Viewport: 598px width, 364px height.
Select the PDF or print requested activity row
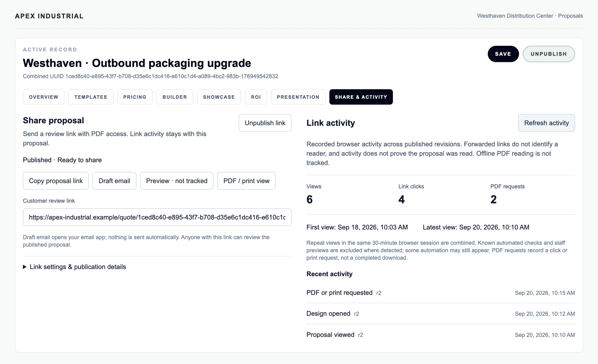tap(441, 293)
